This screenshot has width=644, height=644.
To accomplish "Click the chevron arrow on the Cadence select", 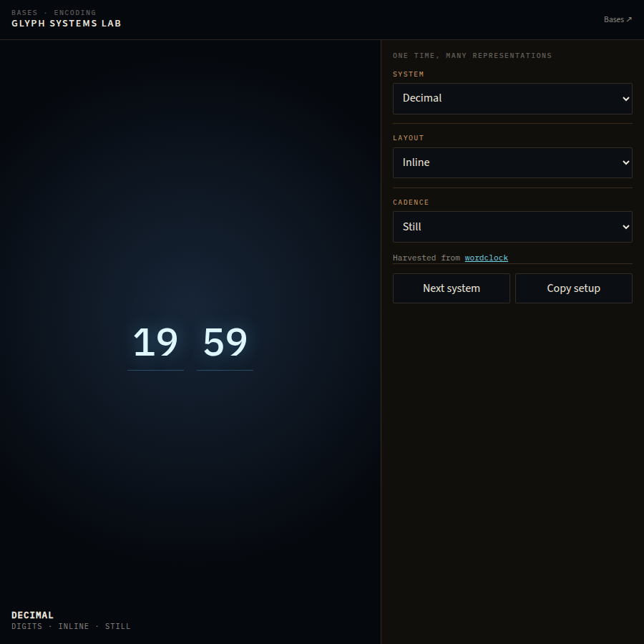I will (625, 227).
